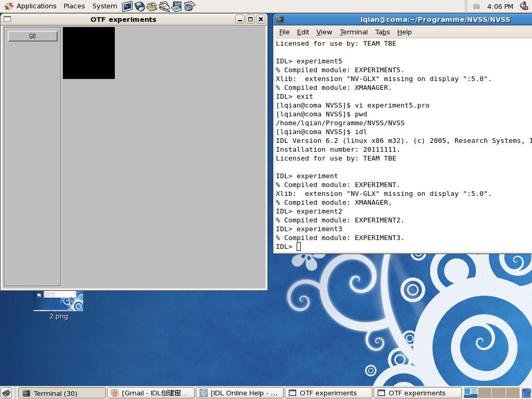Image resolution: width=532 pixels, height=399 pixels.
Task: Click the line 'IDL> experiment5'
Action: (309, 61)
